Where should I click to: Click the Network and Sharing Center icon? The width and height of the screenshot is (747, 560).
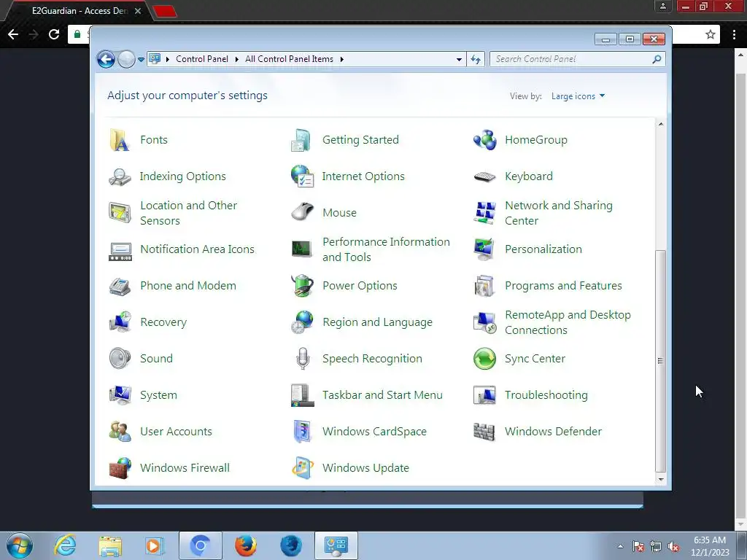[x=484, y=213]
